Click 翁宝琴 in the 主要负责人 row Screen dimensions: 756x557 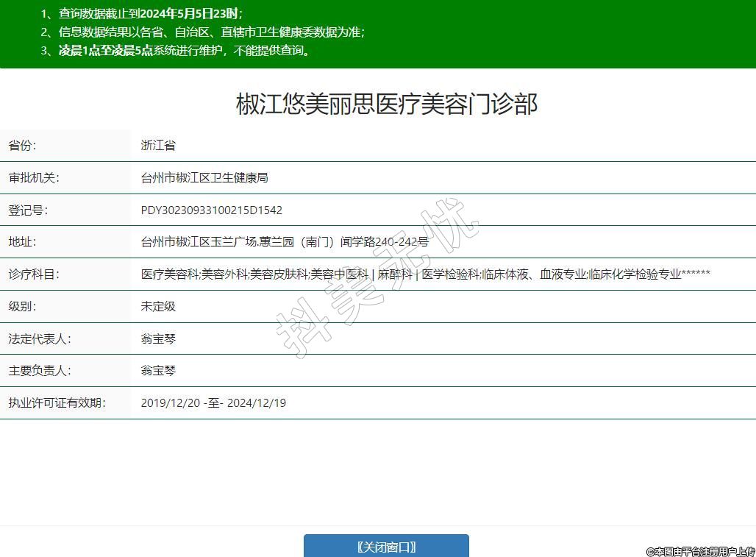click(158, 371)
